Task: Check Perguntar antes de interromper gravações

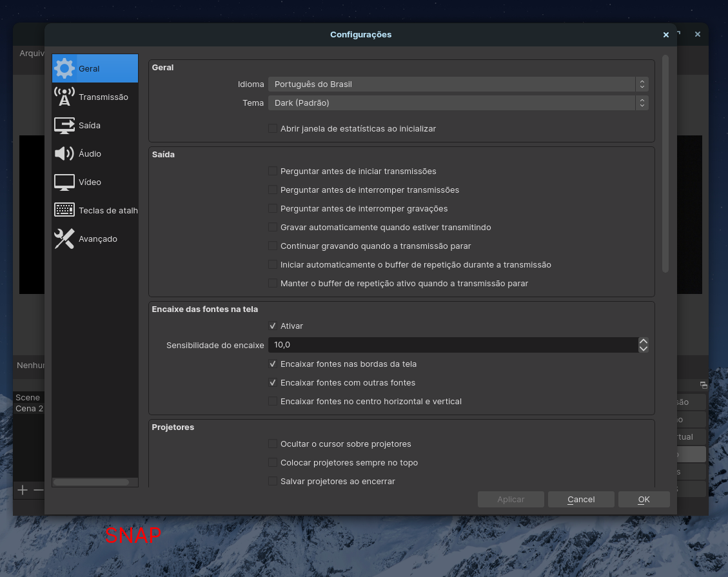Action: (273, 208)
